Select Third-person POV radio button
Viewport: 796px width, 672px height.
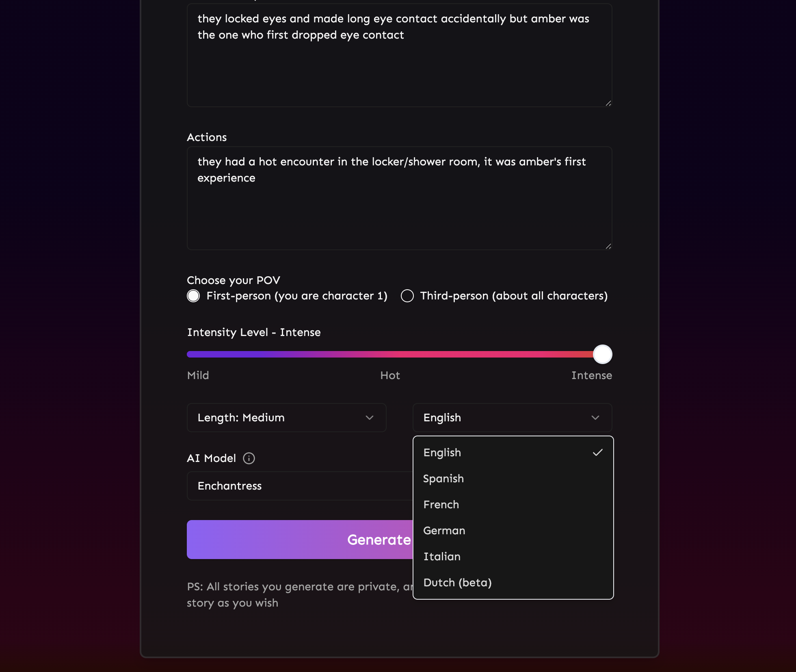point(407,296)
